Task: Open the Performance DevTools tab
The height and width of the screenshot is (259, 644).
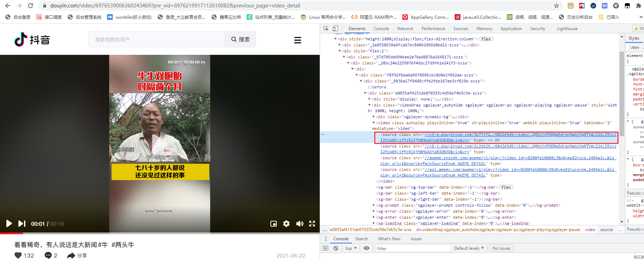Action: pyautogui.click(x=433, y=29)
